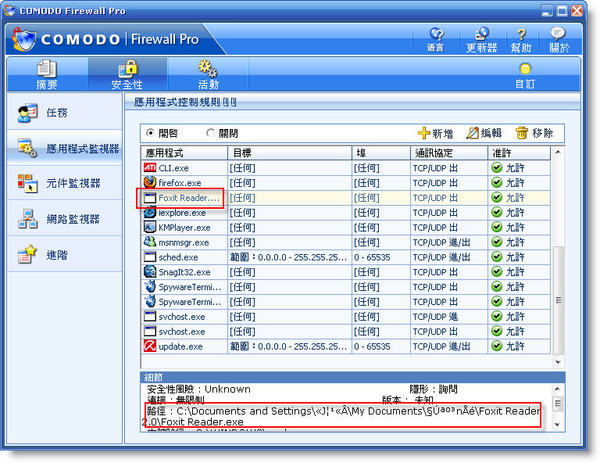The image size is (600, 463).
Task: Select the sched.exe rule name
Action: (x=178, y=258)
